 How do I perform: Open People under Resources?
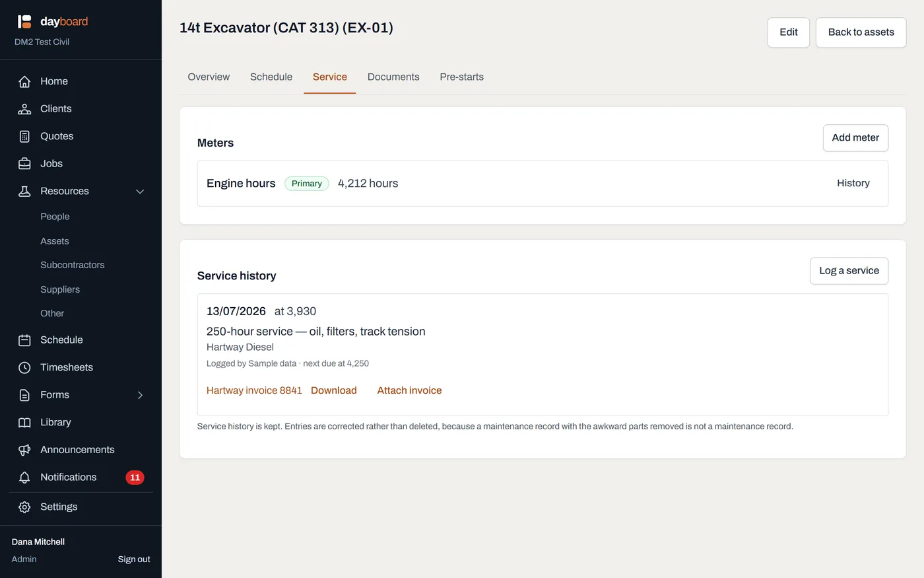[x=55, y=217]
